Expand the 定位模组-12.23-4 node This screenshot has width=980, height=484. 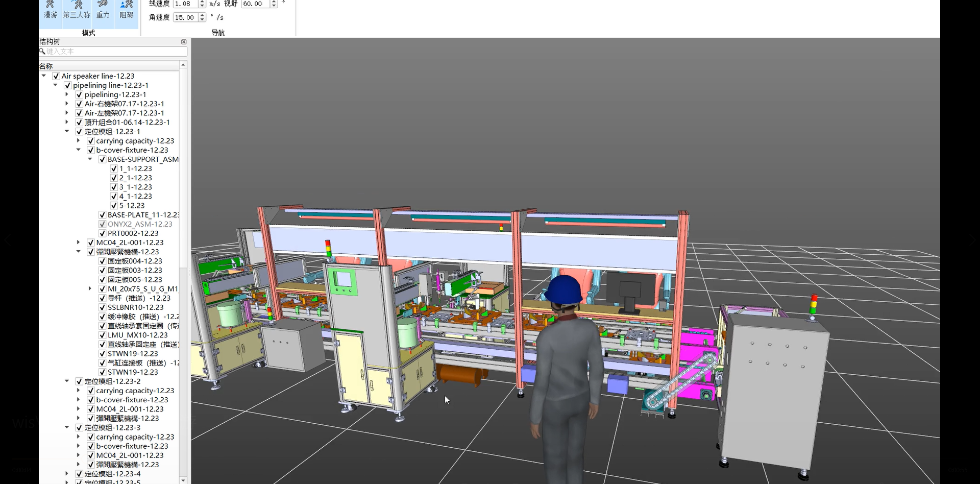pos(67,474)
